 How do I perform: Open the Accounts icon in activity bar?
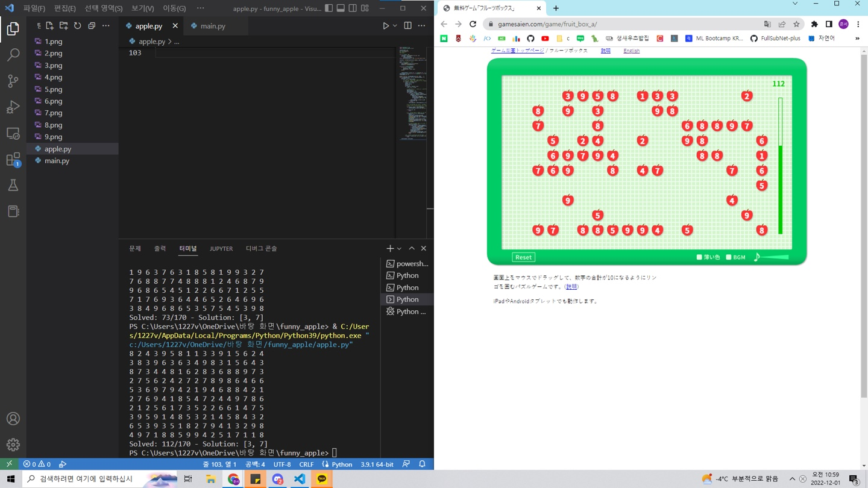13,419
